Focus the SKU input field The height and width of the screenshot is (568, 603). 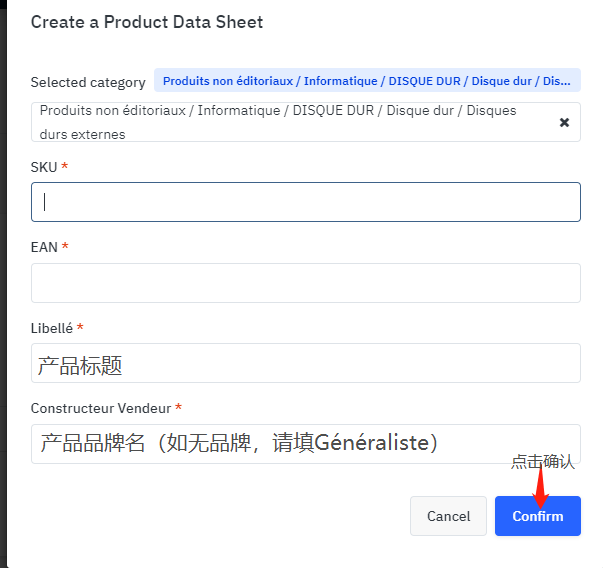click(x=306, y=202)
